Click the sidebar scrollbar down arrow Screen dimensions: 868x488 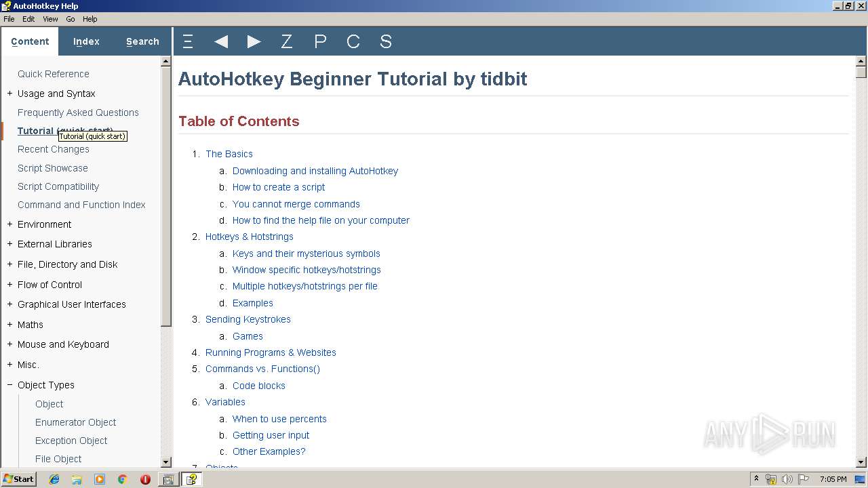click(166, 462)
